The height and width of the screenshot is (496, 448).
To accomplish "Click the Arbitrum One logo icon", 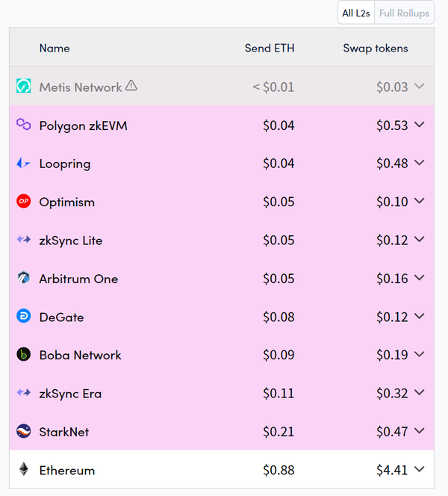I will tap(23, 279).
